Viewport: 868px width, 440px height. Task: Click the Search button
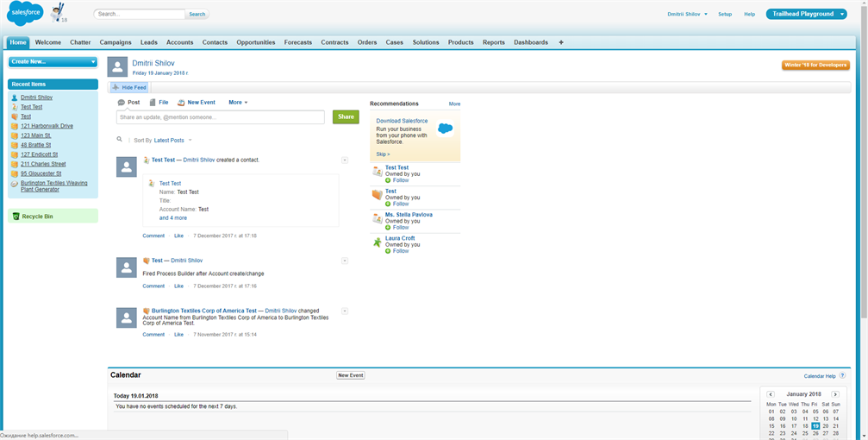197,15
